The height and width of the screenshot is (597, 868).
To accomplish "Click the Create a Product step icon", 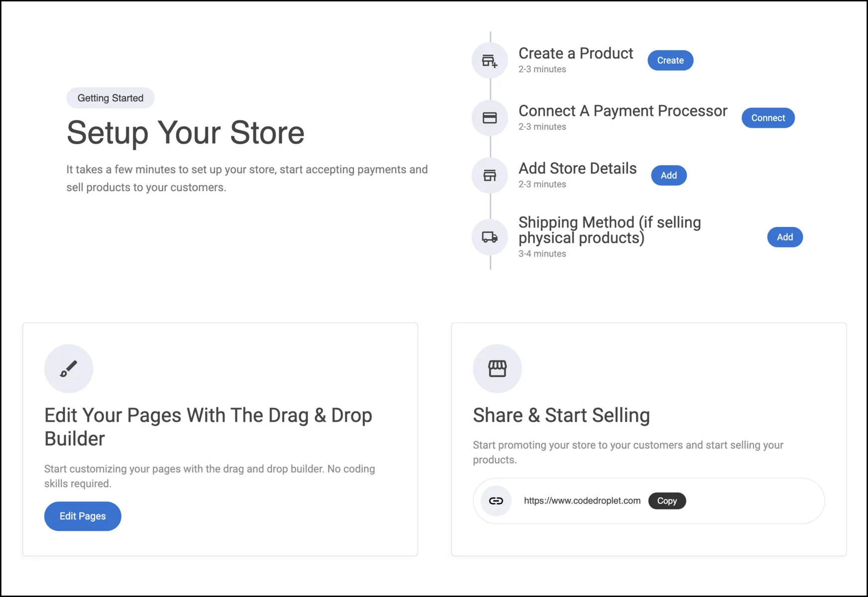I will [490, 61].
